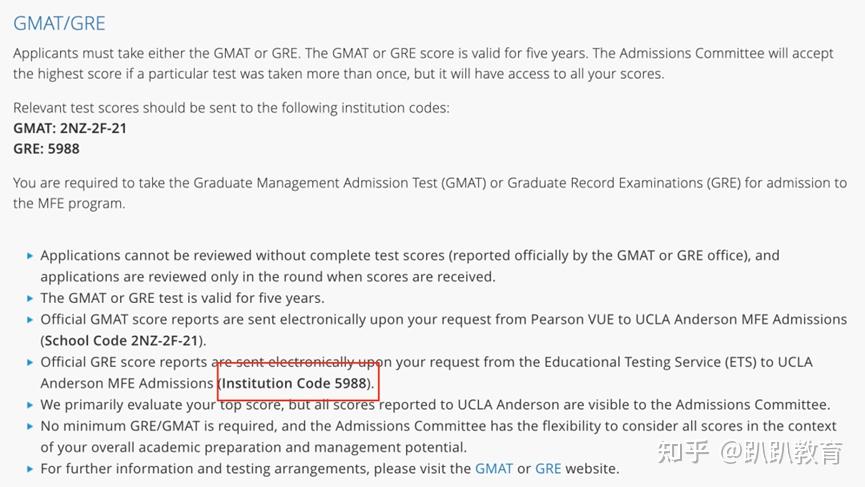The width and height of the screenshot is (865, 487).
Task: Click the bold 'GRE: 5988' line
Action: [x=46, y=149]
